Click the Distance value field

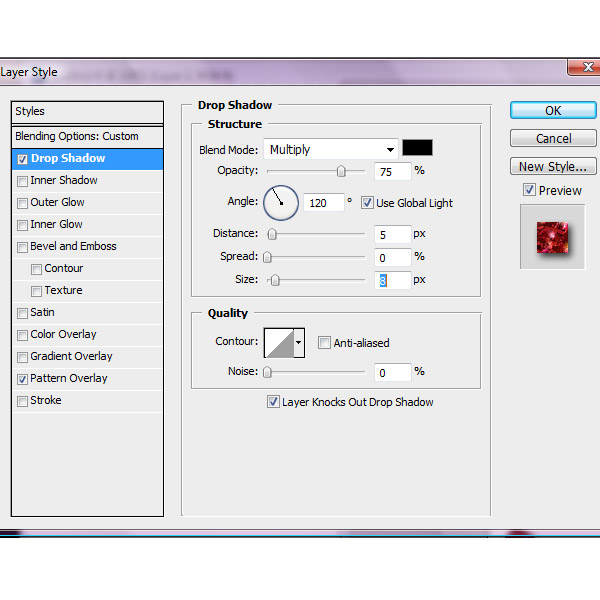point(393,235)
